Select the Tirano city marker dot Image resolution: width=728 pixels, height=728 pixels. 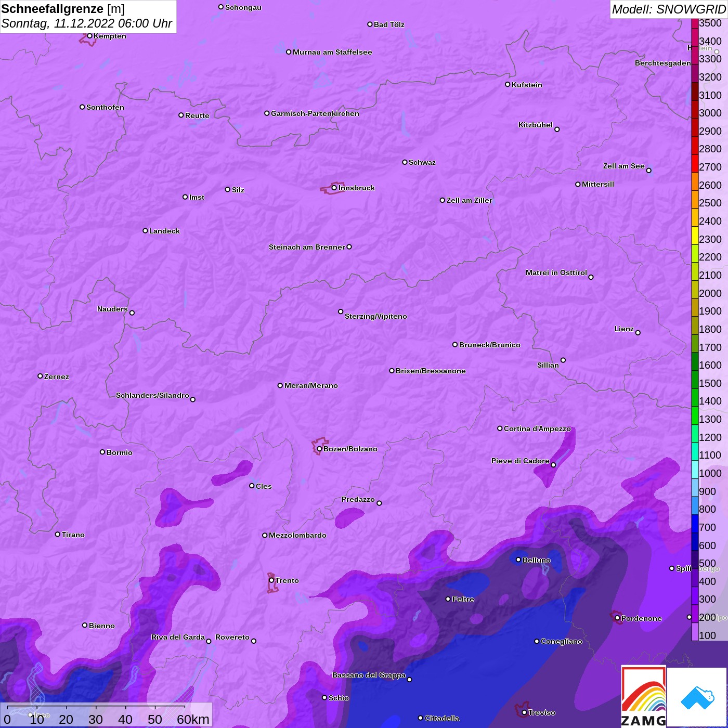(58, 534)
